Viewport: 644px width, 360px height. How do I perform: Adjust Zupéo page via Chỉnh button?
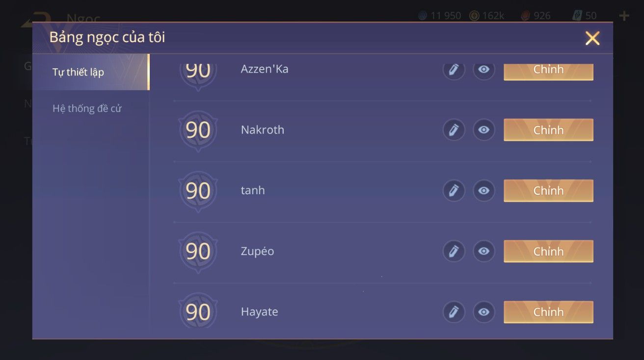click(x=548, y=251)
